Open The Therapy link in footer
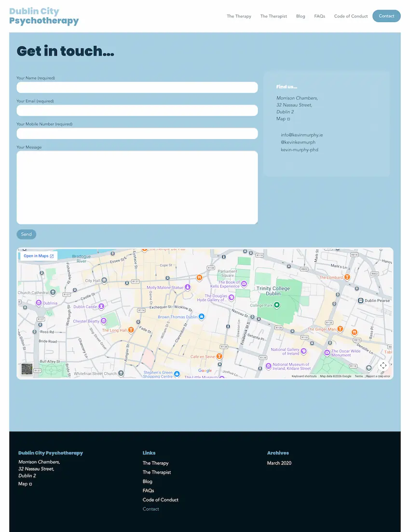410x532 pixels. (x=155, y=463)
